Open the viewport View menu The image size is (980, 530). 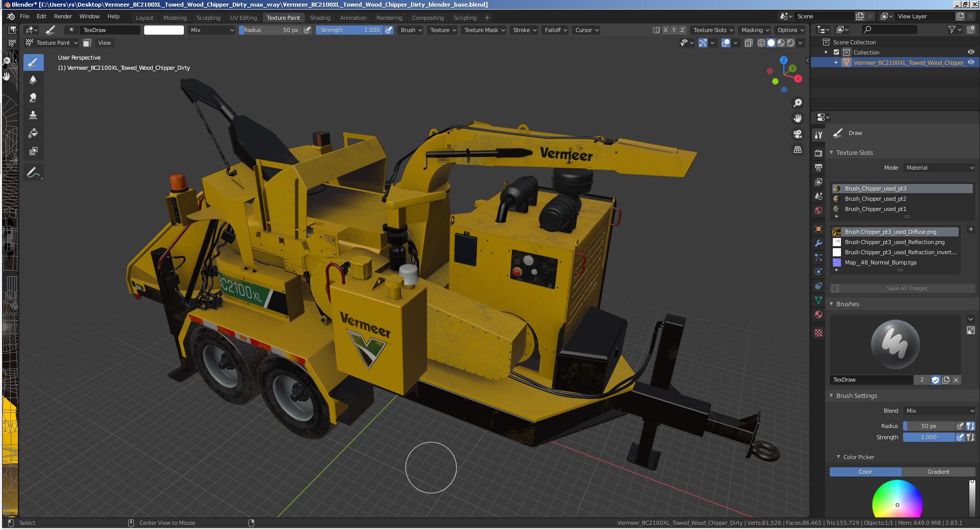(x=104, y=43)
